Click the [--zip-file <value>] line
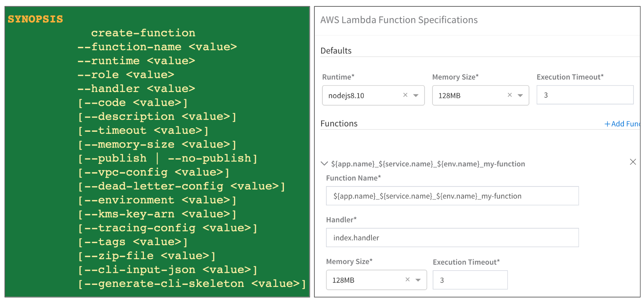 pos(147,256)
